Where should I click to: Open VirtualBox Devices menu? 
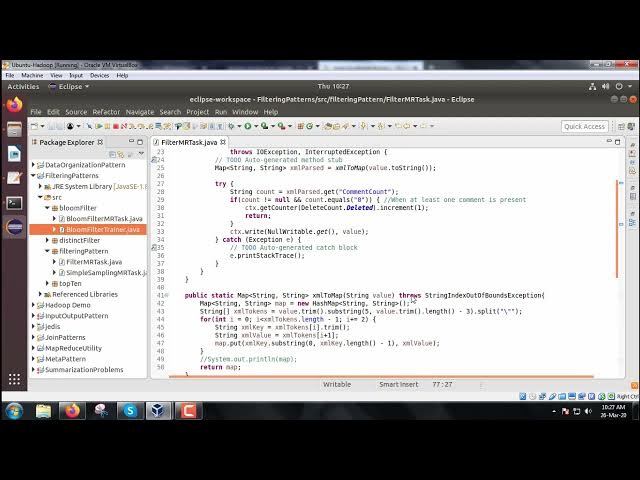click(100, 76)
